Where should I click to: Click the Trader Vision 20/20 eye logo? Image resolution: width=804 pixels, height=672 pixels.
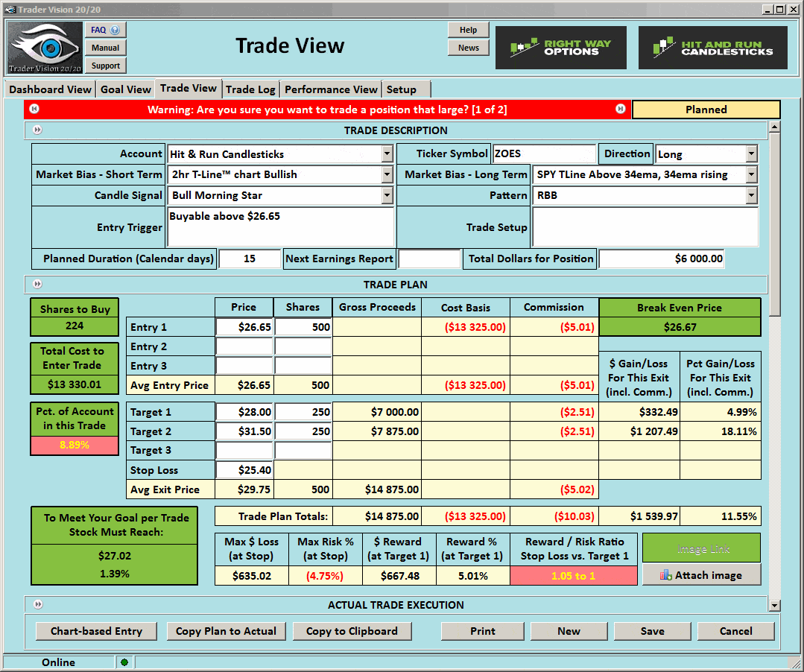coord(45,48)
